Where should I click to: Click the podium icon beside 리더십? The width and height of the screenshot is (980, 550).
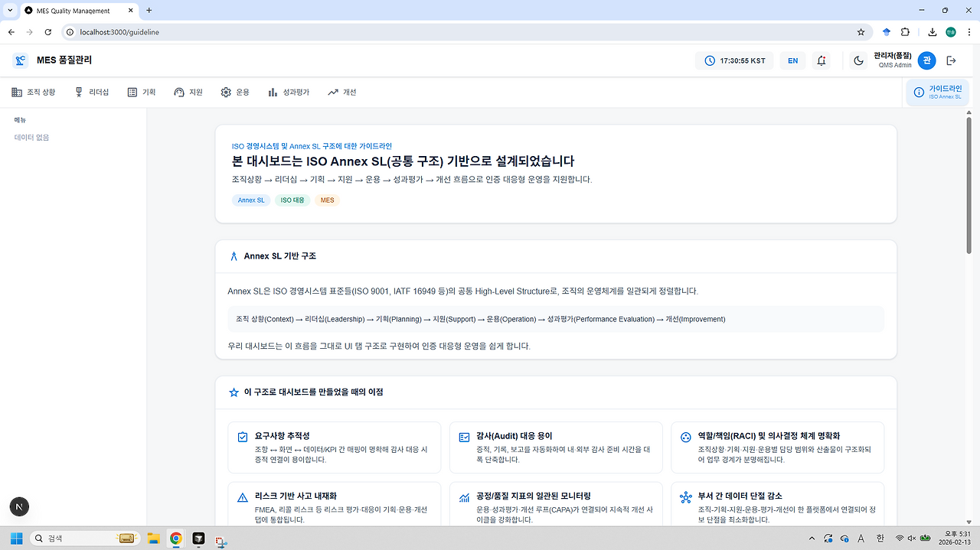click(x=79, y=92)
